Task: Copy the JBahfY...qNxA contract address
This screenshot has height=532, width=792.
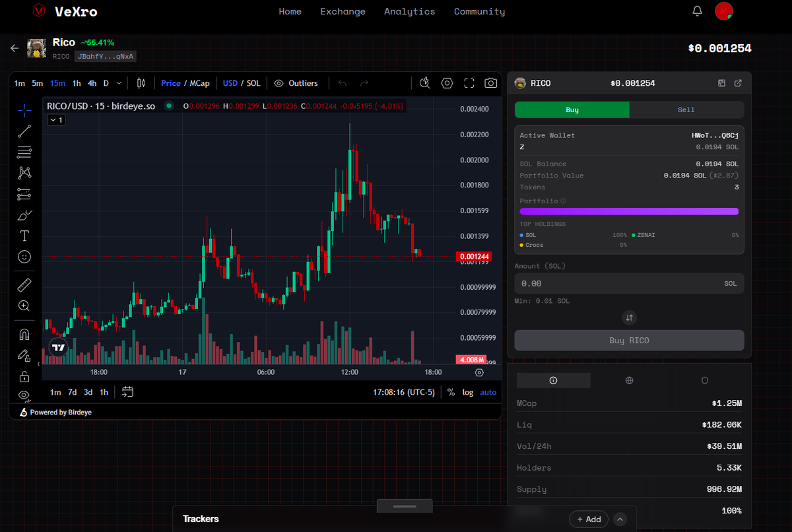Action: (106, 57)
